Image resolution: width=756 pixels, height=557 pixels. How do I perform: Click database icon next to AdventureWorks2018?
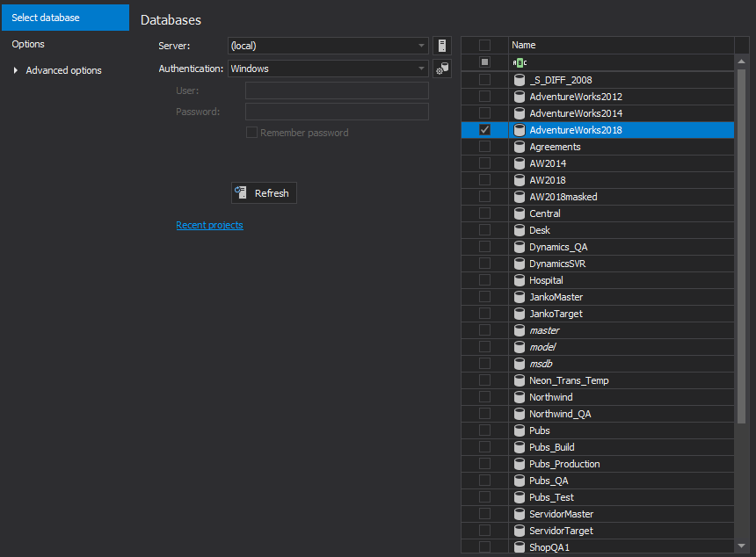tap(520, 130)
